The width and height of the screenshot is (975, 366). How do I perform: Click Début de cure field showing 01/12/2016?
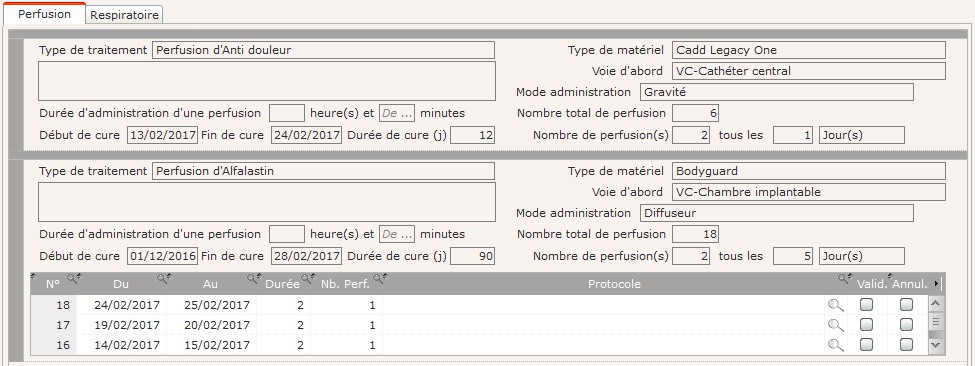coord(162,256)
